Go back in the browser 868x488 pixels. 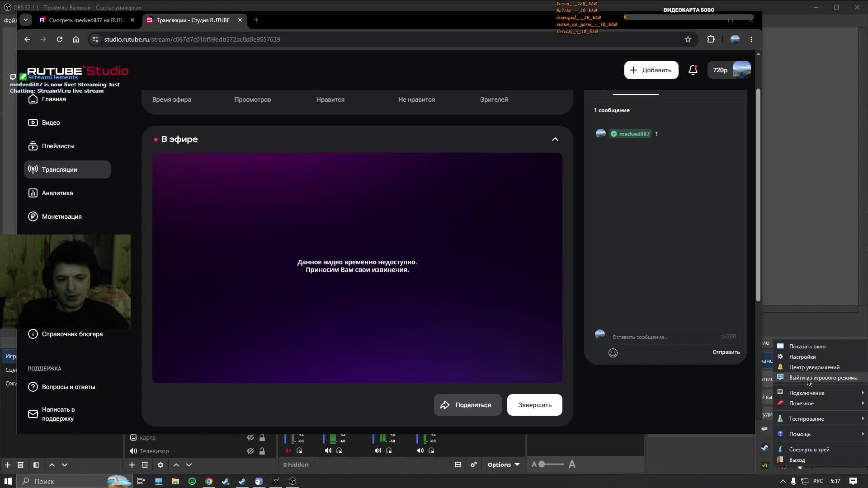[x=27, y=39]
